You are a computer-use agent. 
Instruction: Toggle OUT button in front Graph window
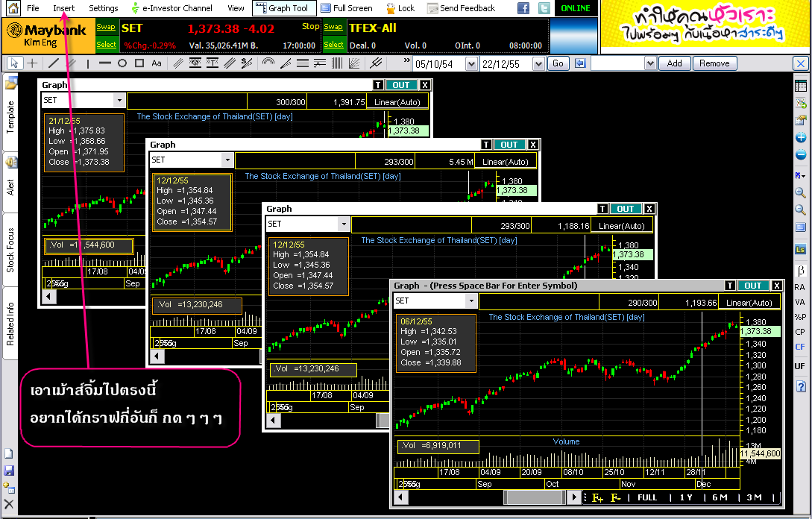pyautogui.click(x=752, y=286)
